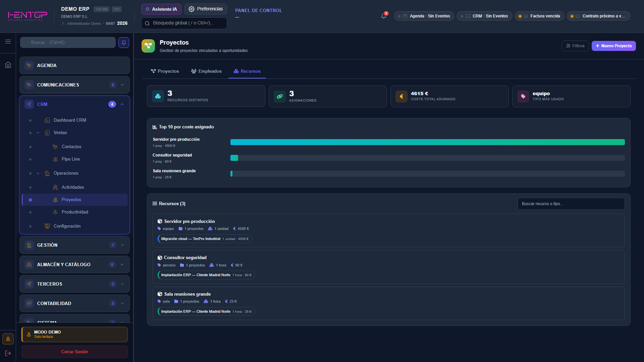Expand the CONTABILIDAD section chevron
Viewport: 644px width, 362px height.
click(122, 303)
